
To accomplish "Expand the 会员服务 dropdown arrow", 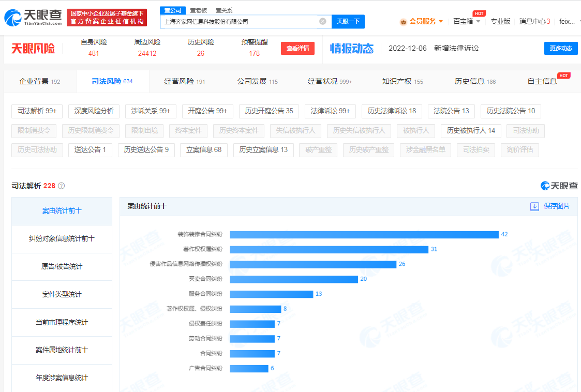I will [441, 22].
